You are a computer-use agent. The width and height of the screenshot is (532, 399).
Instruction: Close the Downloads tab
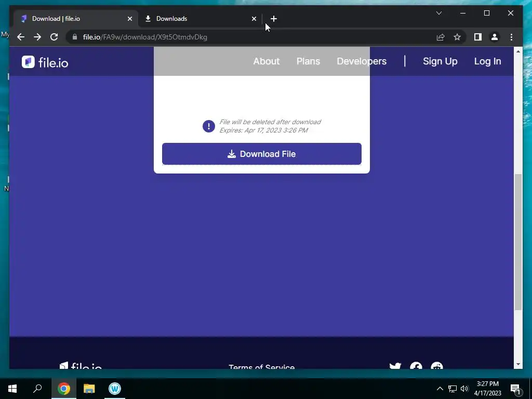254,19
